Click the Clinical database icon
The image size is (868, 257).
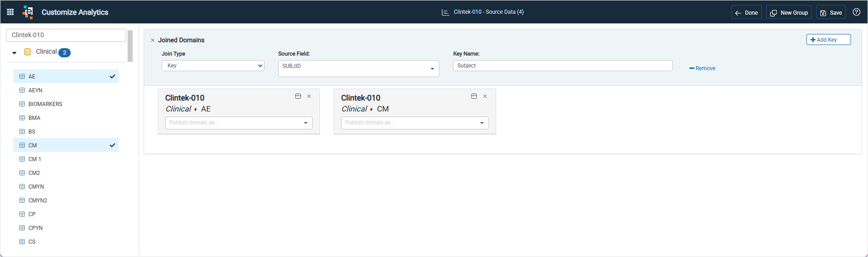pos(28,52)
